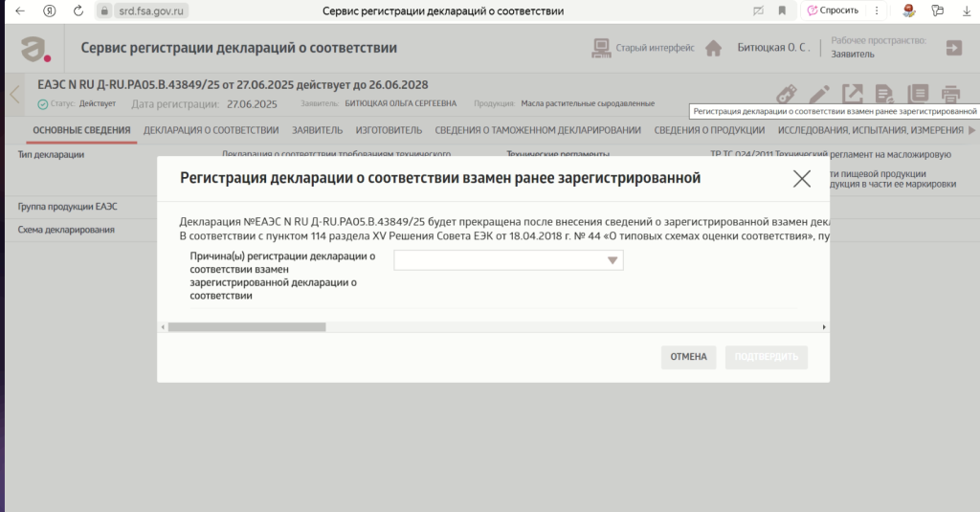980x512 pixels.
Task: Click the left chevron back to list
Action: pyautogui.click(x=15, y=95)
